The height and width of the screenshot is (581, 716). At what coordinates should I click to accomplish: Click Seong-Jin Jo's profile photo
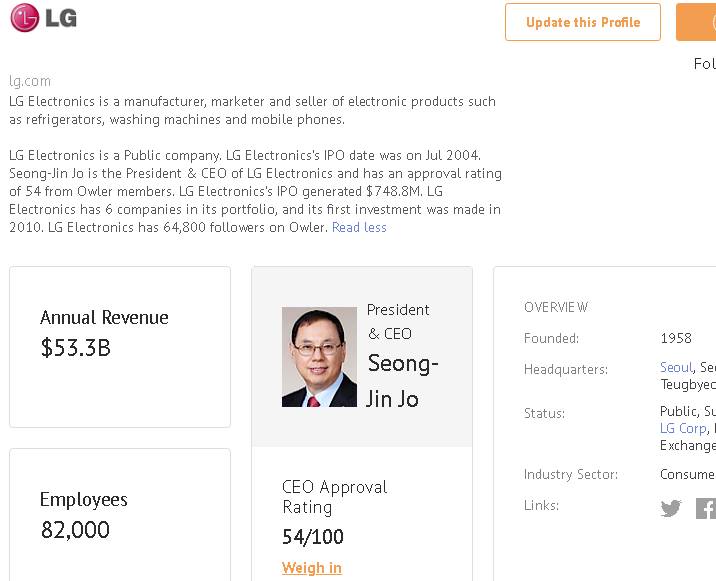(319, 357)
